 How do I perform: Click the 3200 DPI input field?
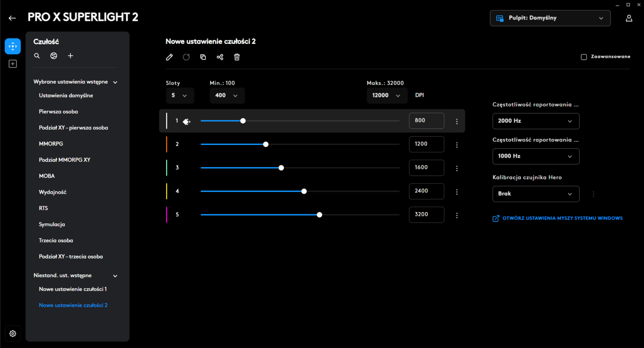(x=426, y=215)
